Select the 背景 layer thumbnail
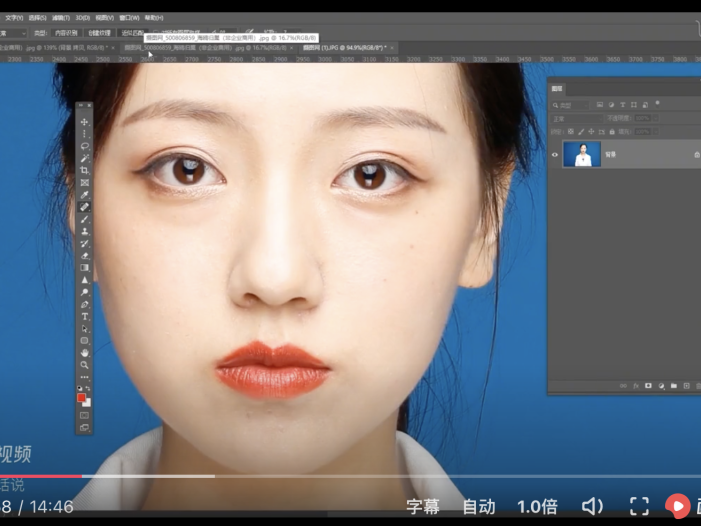This screenshot has width=701, height=526. pos(582,154)
